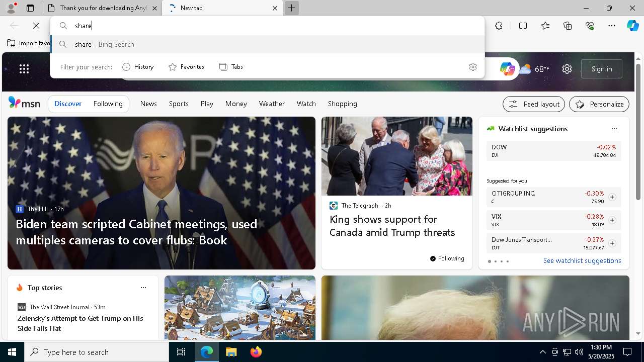
Task: Open the Play section
Action: [207, 104]
